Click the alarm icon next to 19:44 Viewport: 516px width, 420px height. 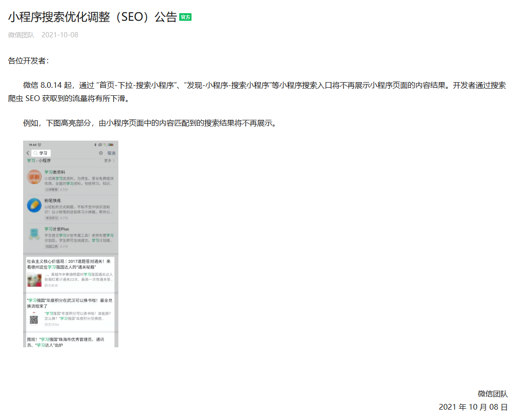pos(40,145)
